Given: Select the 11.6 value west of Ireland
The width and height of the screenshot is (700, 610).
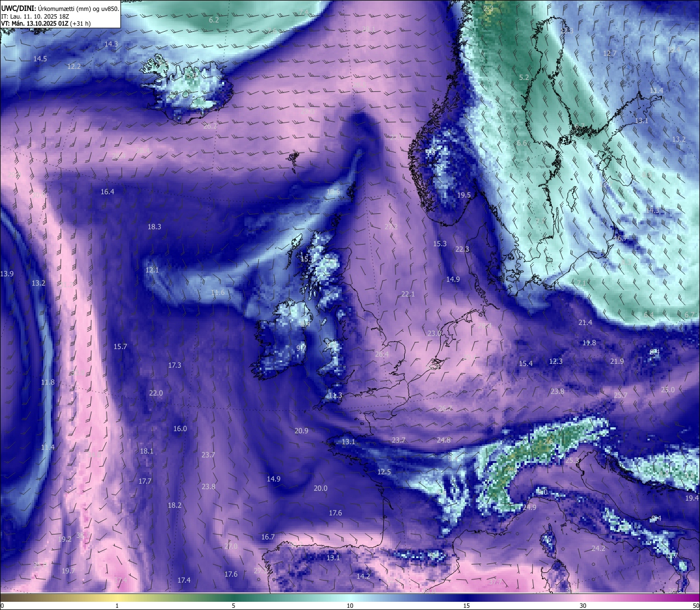Looking at the screenshot, I should (x=218, y=293).
